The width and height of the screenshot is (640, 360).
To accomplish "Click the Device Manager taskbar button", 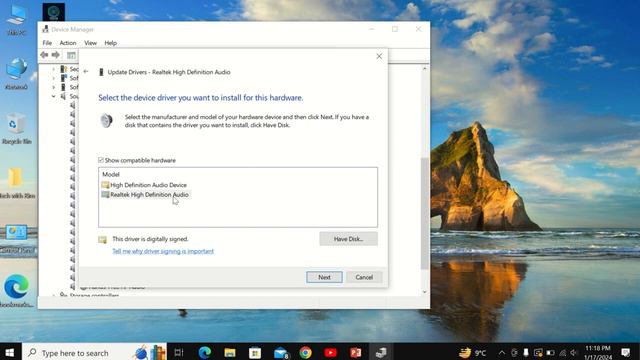I will (381, 352).
